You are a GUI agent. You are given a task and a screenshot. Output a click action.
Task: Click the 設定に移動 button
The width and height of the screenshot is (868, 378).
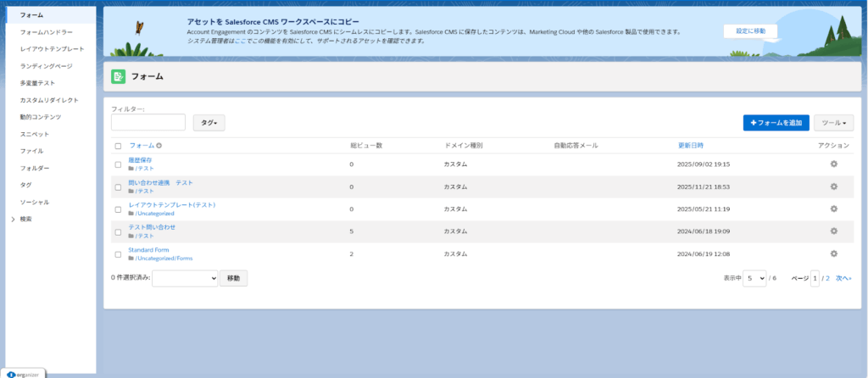[751, 31]
